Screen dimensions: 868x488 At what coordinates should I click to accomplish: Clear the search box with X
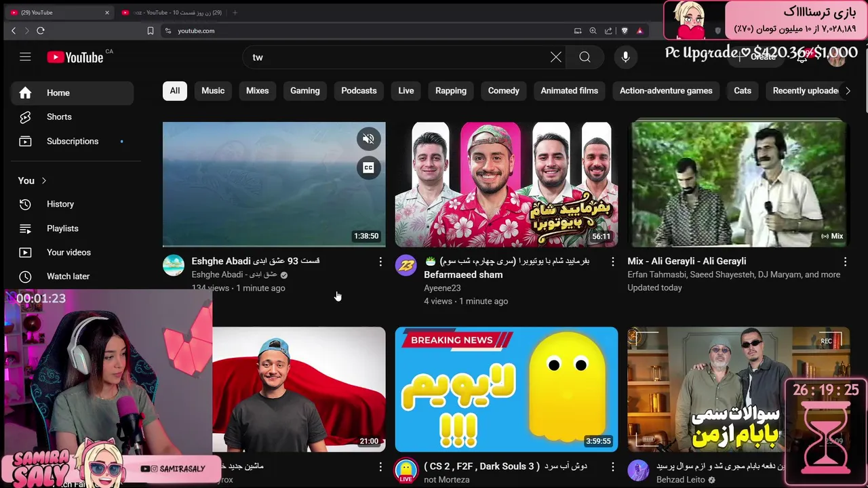(556, 58)
